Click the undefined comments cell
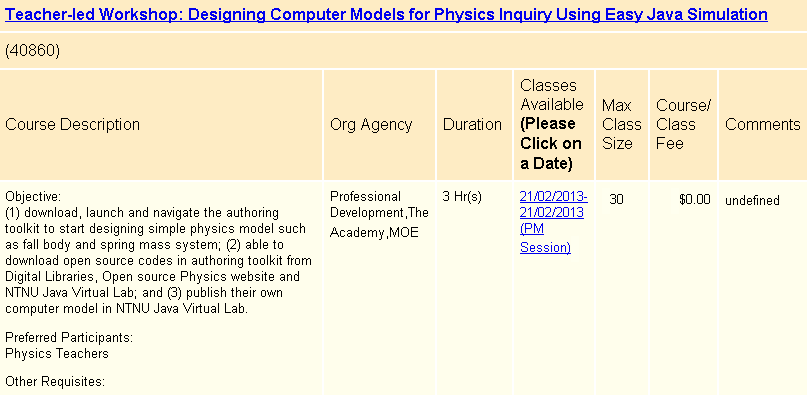Screen dimensions: 810x401 click(752, 200)
